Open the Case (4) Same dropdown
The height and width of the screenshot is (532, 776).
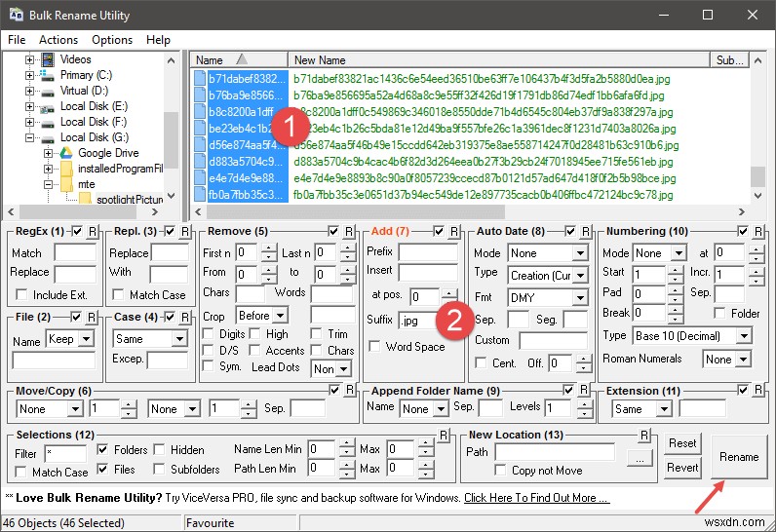(x=150, y=339)
